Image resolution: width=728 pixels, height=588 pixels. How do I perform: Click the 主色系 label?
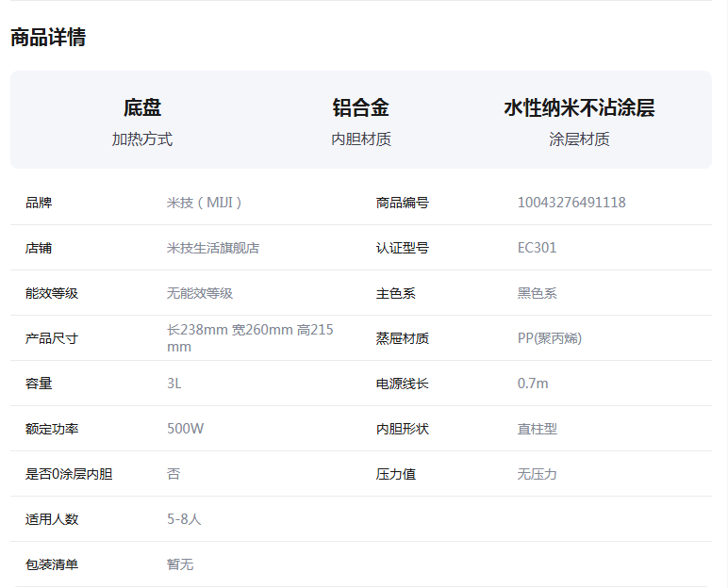click(x=395, y=293)
